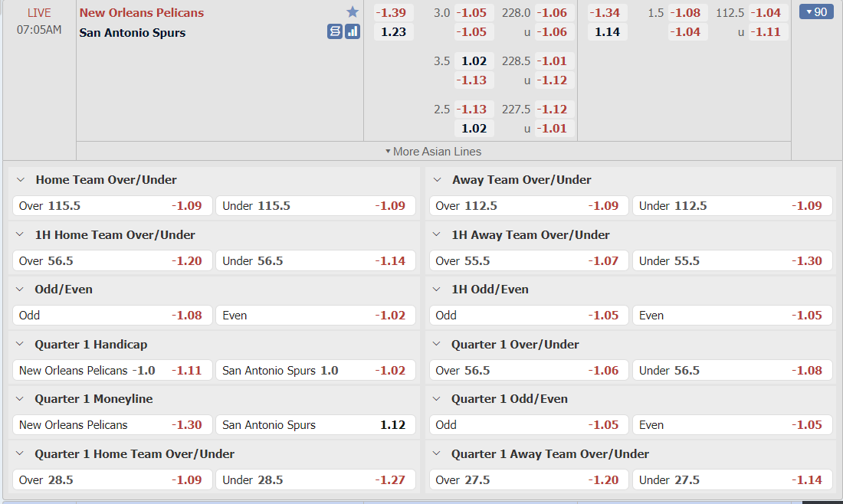Select Away Team Under 112.5 odds
Image resolution: width=843 pixels, height=504 pixels.
click(x=732, y=206)
